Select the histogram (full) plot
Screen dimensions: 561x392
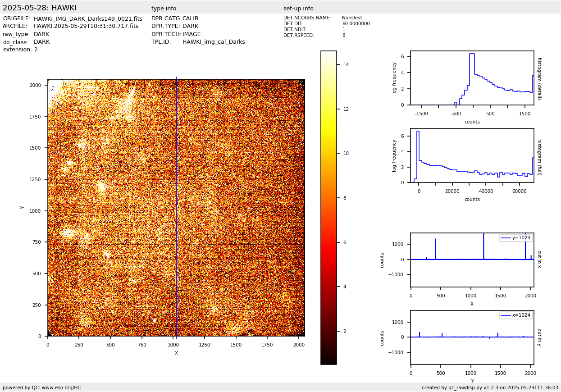click(472, 155)
